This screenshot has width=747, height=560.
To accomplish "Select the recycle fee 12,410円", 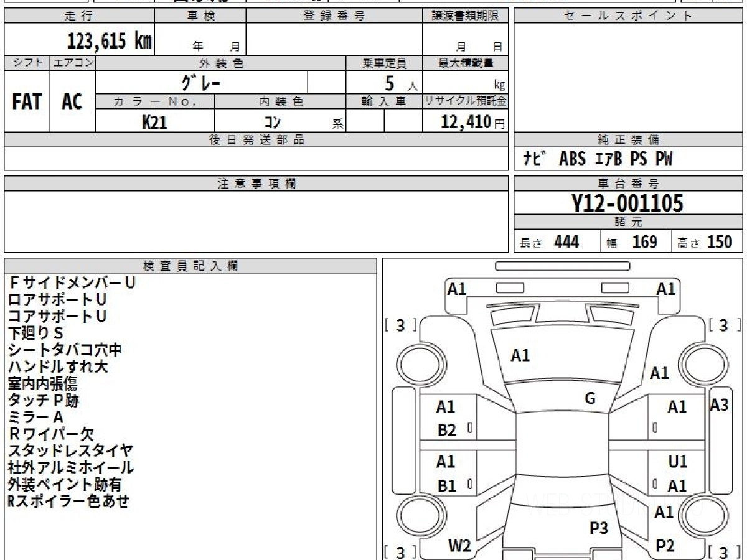I will point(472,122).
